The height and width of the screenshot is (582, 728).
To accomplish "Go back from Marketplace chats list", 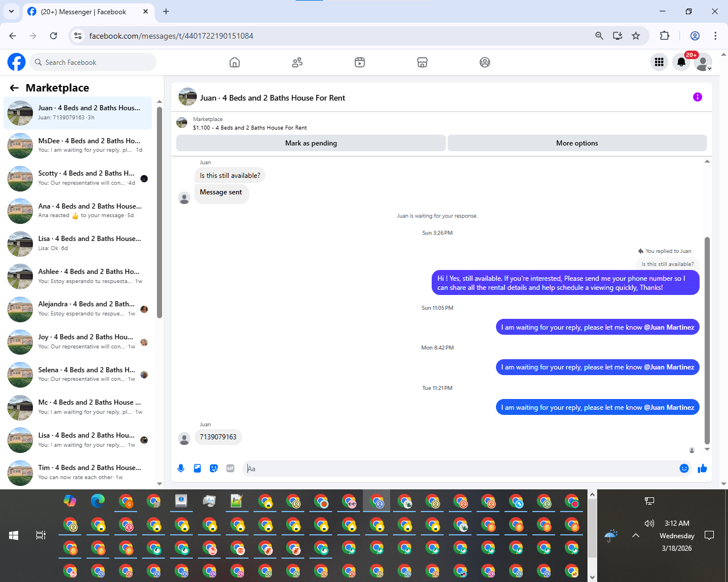I will pos(14,88).
